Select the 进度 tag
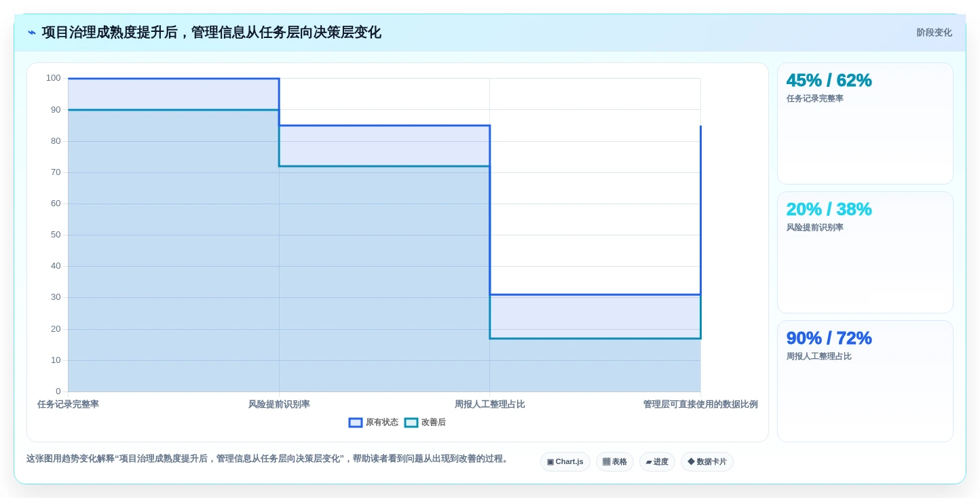 click(657, 462)
